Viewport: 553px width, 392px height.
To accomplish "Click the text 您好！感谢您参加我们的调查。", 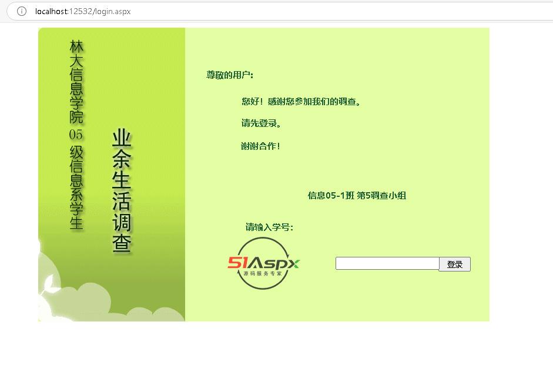I will (301, 102).
